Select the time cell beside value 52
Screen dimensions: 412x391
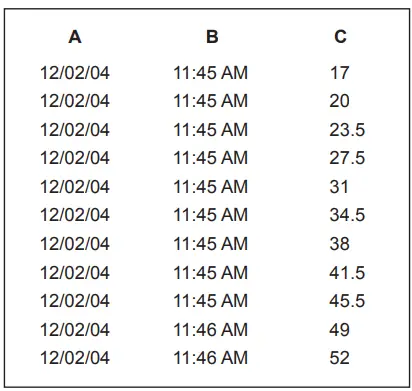211,358
